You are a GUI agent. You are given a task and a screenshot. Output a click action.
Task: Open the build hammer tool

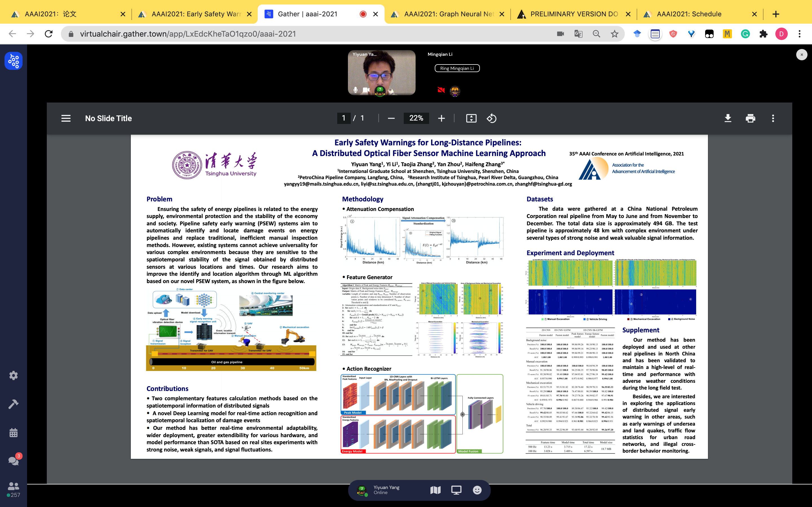coord(14,404)
